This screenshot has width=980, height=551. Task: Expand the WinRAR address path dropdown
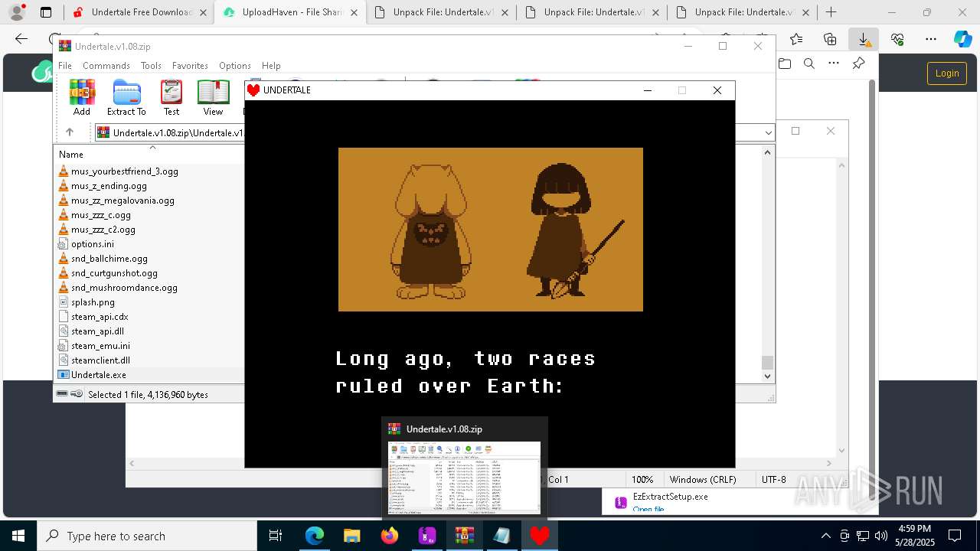[768, 133]
